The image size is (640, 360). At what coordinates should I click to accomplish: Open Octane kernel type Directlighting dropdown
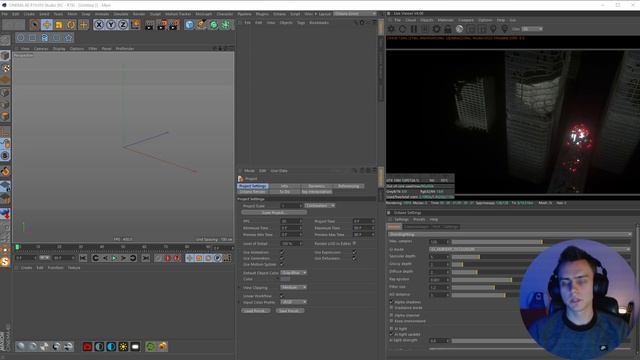[x=509, y=235]
